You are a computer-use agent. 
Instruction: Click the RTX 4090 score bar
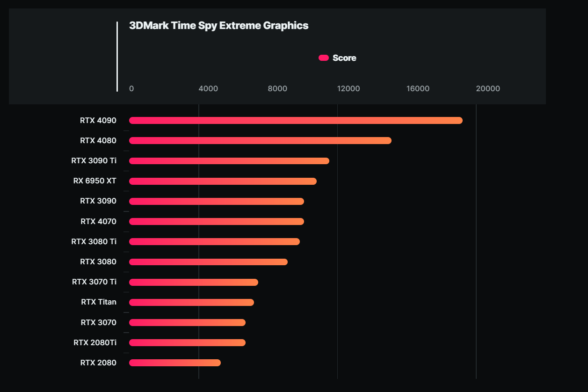point(296,121)
